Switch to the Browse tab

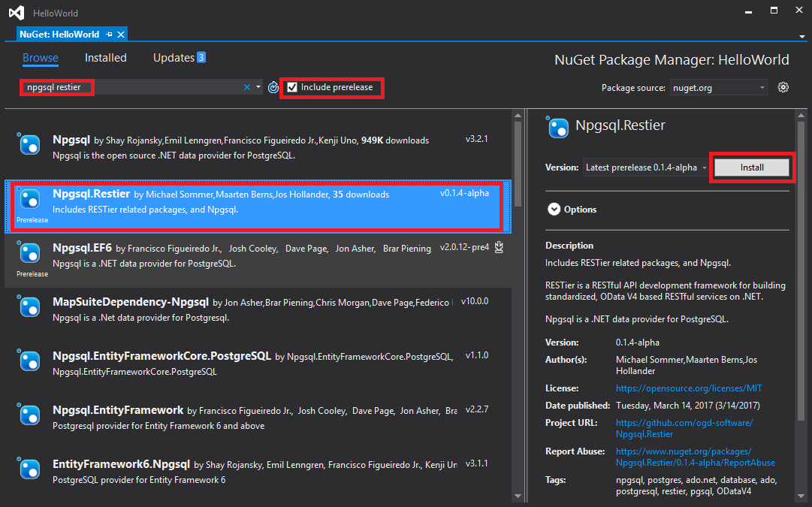click(41, 58)
